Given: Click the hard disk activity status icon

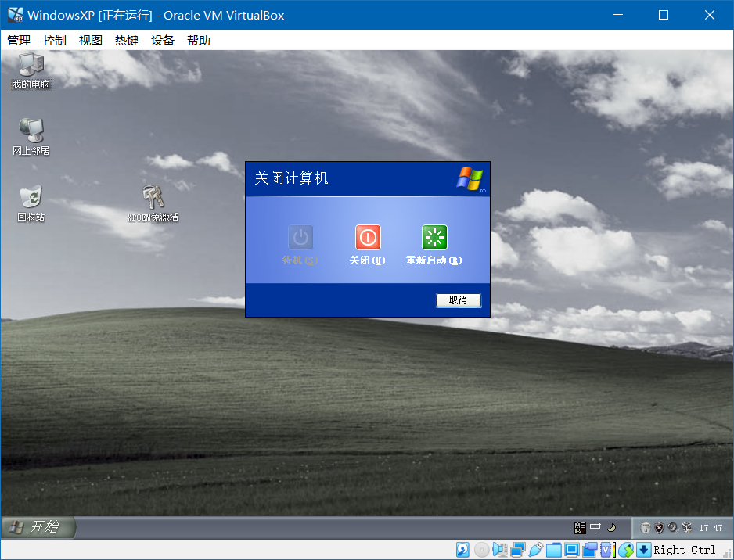Looking at the screenshot, I should click(x=463, y=550).
